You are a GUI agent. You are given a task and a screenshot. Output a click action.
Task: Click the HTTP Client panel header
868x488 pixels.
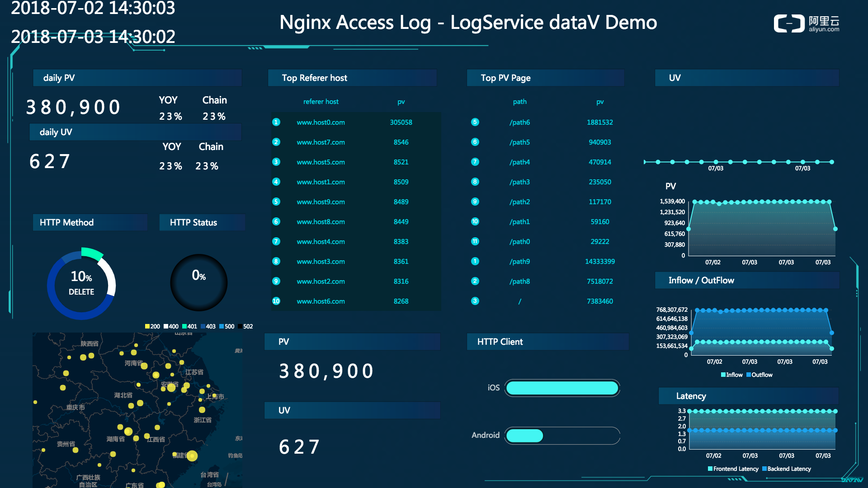point(547,342)
